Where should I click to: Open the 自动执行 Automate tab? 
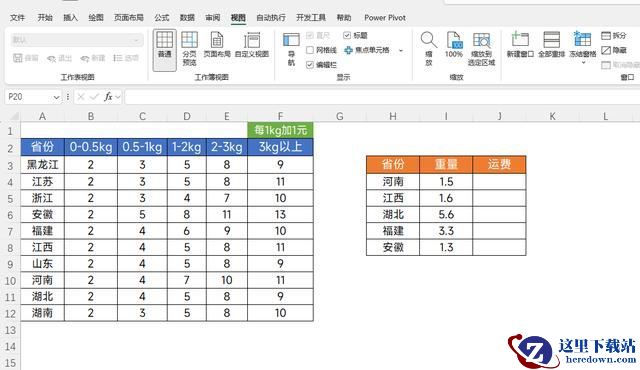[271, 18]
